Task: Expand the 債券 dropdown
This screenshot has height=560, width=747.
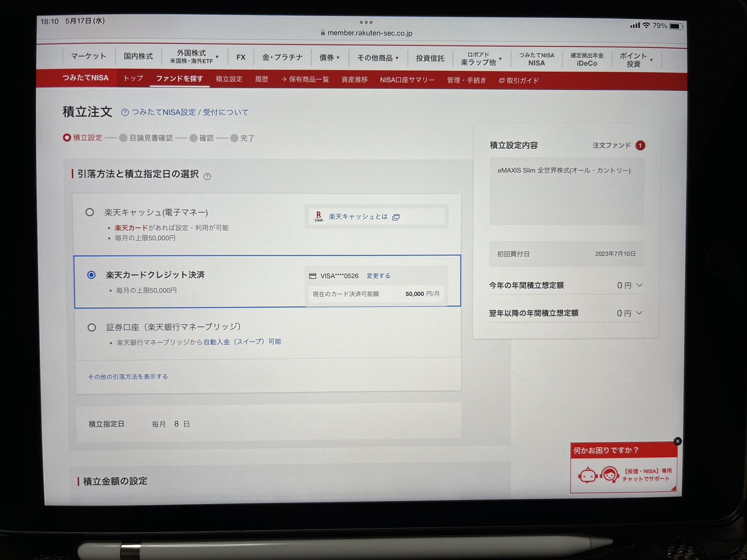Action: pyautogui.click(x=329, y=58)
